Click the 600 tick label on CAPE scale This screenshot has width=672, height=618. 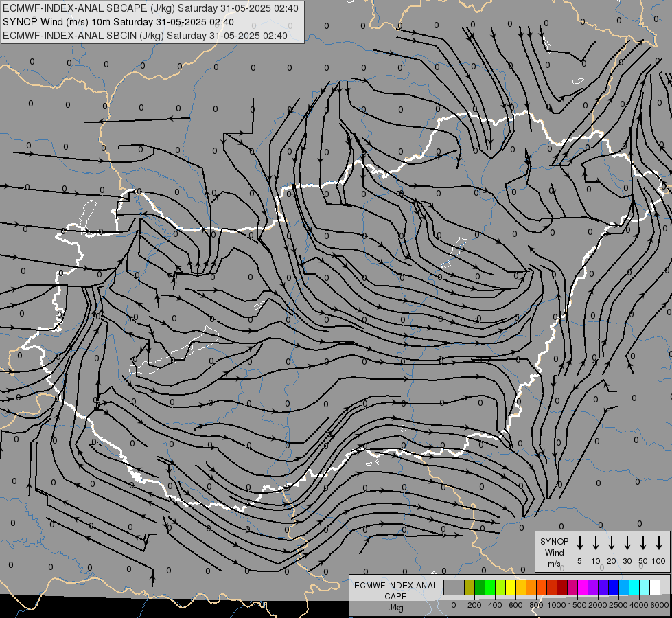pyautogui.click(x=515, y=605)
